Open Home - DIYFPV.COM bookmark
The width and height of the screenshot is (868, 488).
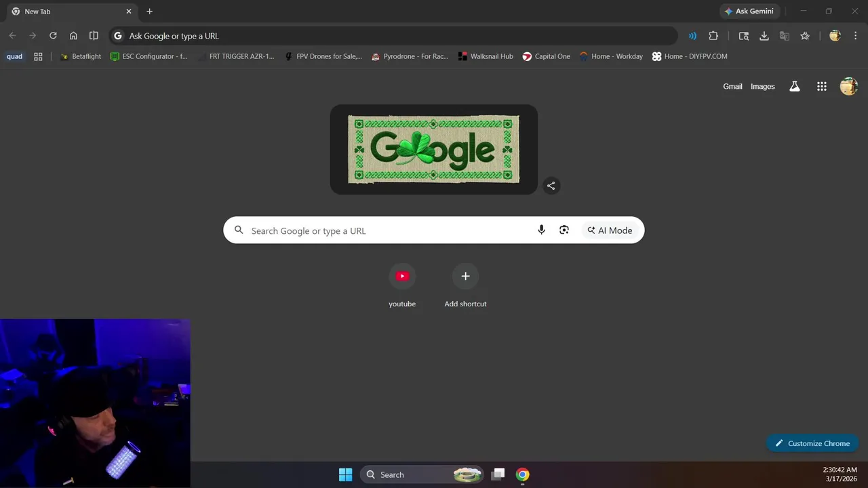click(690, 56)
